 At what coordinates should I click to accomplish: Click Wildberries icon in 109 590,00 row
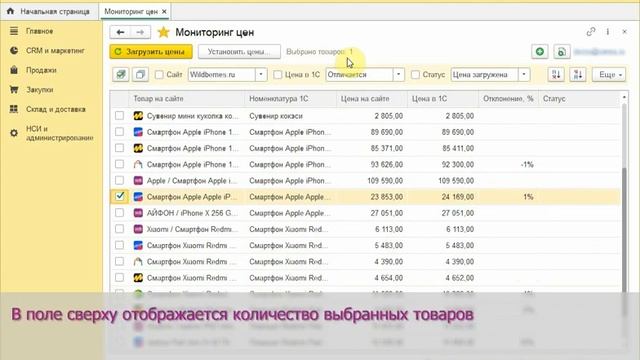[x=138, y=180]
